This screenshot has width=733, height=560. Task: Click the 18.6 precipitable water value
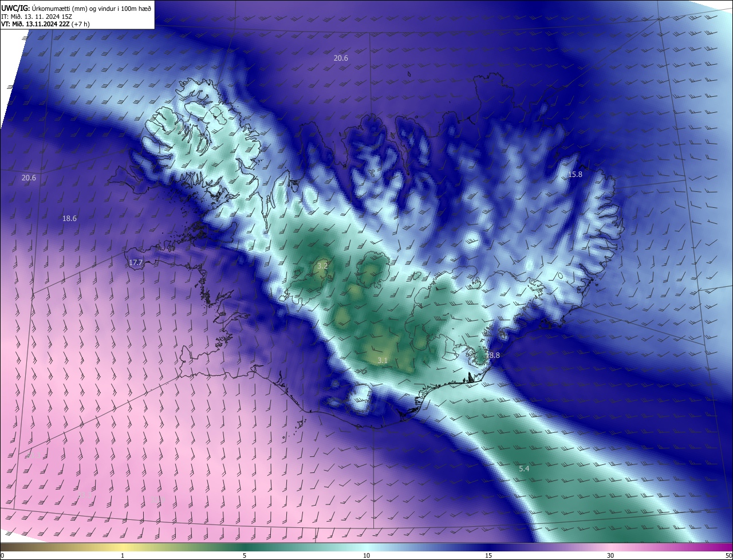pos(69,218)
